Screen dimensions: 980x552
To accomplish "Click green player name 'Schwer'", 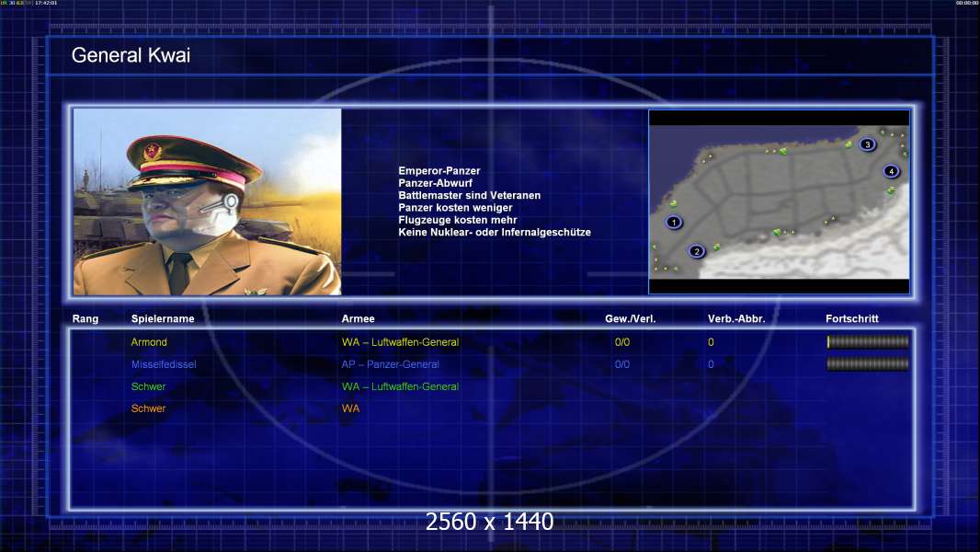I will tap(148, 386).
